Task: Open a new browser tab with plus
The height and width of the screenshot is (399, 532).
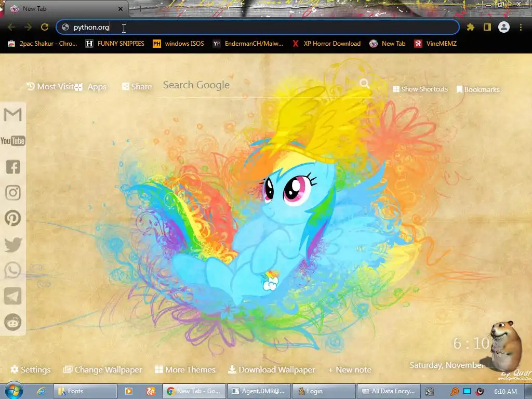Action: pyautogui.click(x=140, y=9)
